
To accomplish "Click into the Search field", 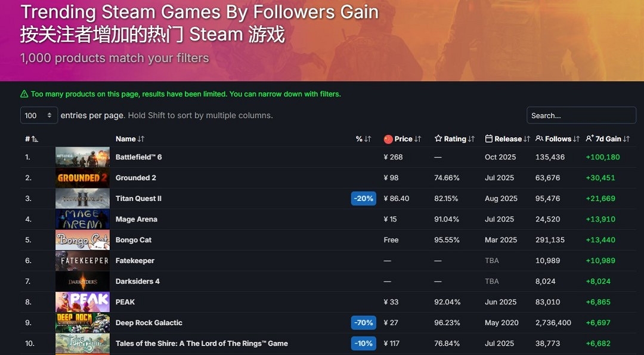I will [x=581, y=115].
